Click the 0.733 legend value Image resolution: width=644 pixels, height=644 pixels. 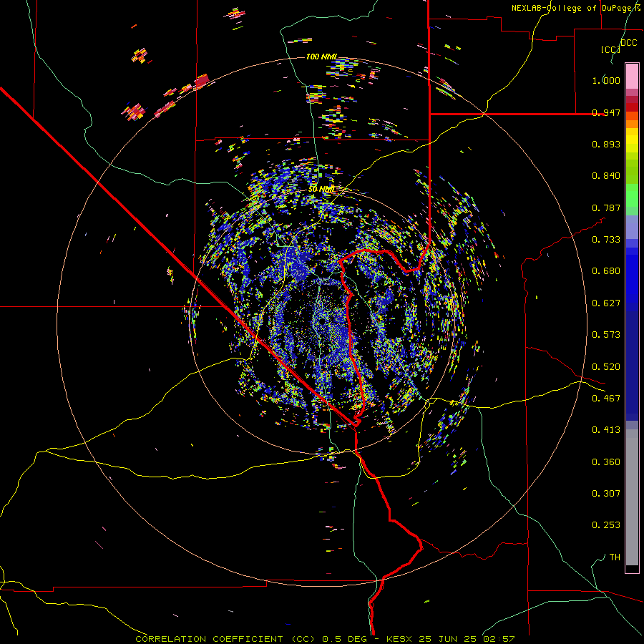point(606,240)
